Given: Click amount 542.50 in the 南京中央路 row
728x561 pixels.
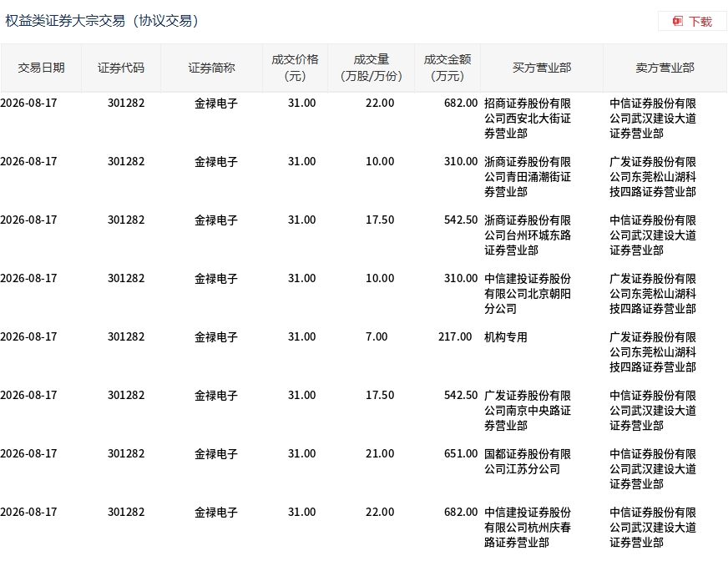Looking at the screenshot, I should pos(461,395).
